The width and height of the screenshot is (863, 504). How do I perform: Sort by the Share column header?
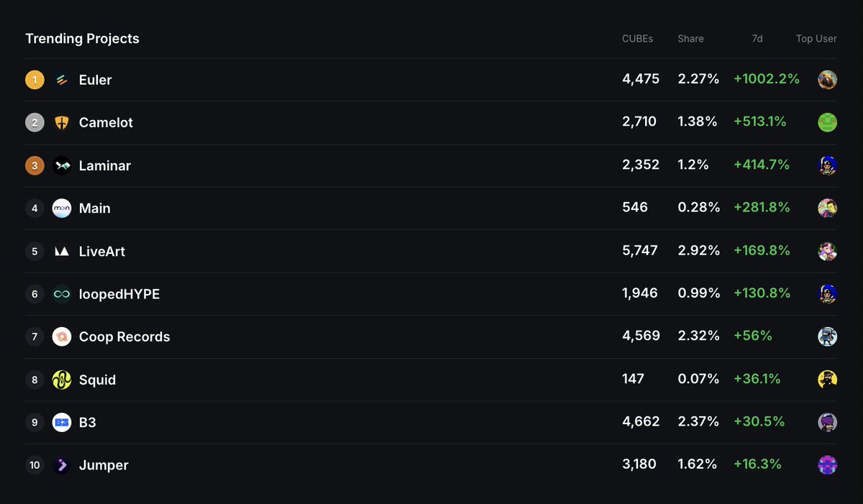690,39
